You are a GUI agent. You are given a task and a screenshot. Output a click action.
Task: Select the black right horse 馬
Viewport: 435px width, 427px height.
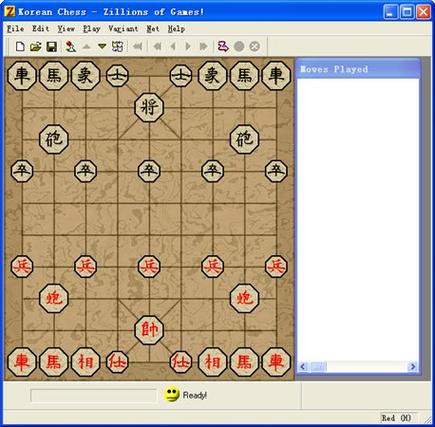point(244,76)
